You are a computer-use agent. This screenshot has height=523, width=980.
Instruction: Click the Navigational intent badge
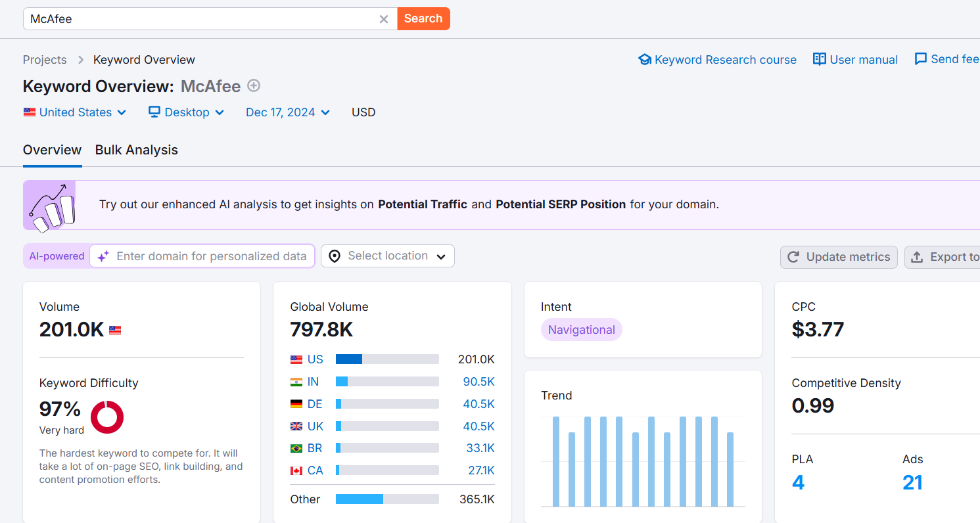(x=582, y=330)
